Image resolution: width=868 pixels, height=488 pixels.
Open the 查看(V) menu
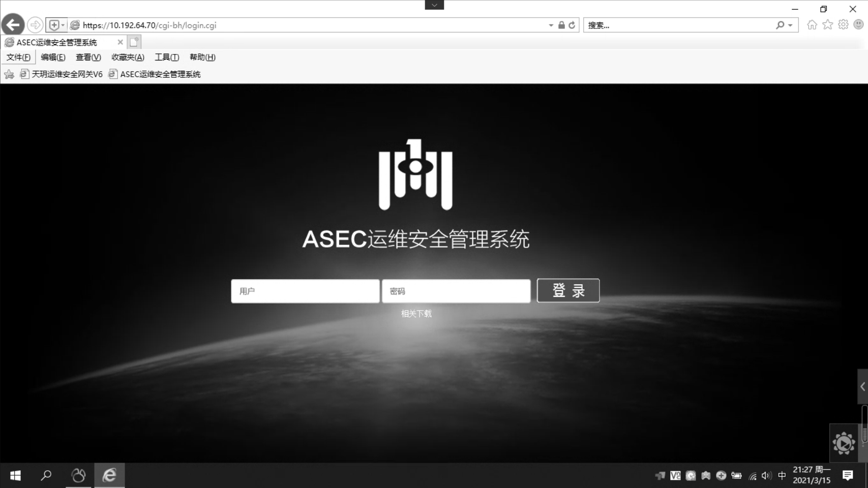click(x=88, y=57)
